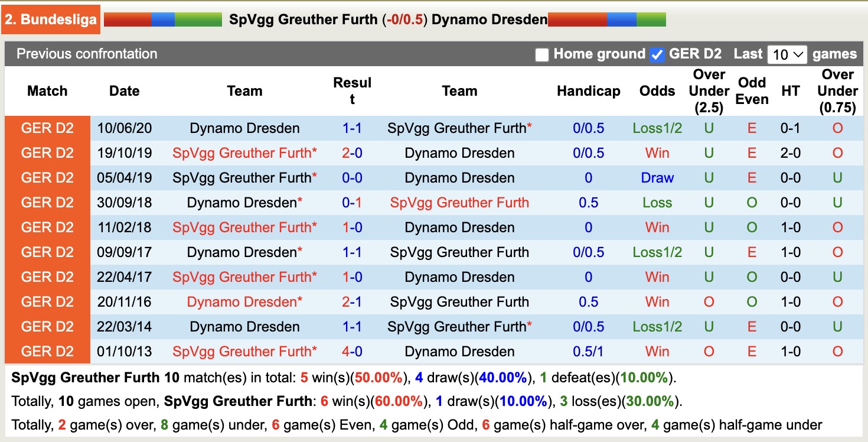
Task: Open the Win odds for the 01/10/13 game
Action: tap(657, 351)
